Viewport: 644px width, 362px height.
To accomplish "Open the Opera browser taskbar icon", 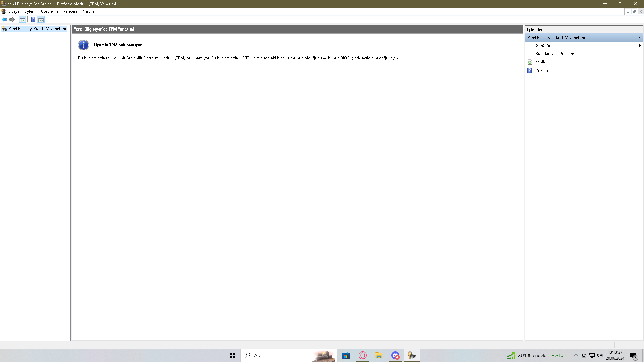I will (x=362, y=355).
